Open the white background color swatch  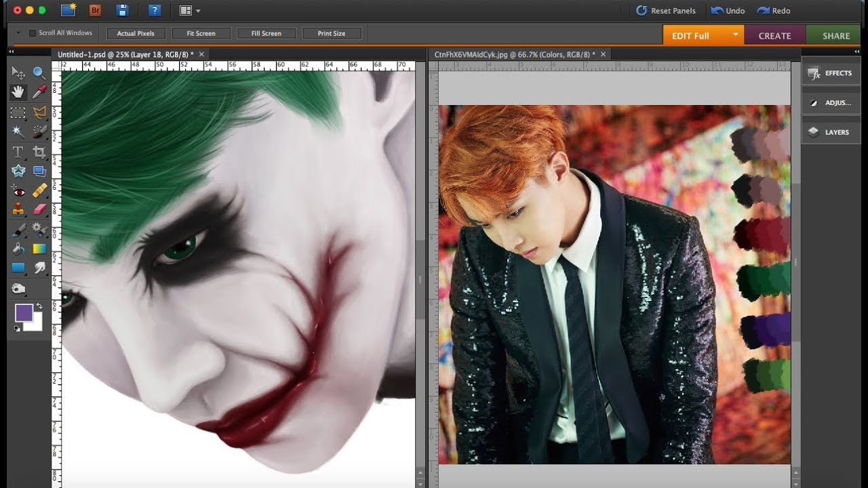37,324
